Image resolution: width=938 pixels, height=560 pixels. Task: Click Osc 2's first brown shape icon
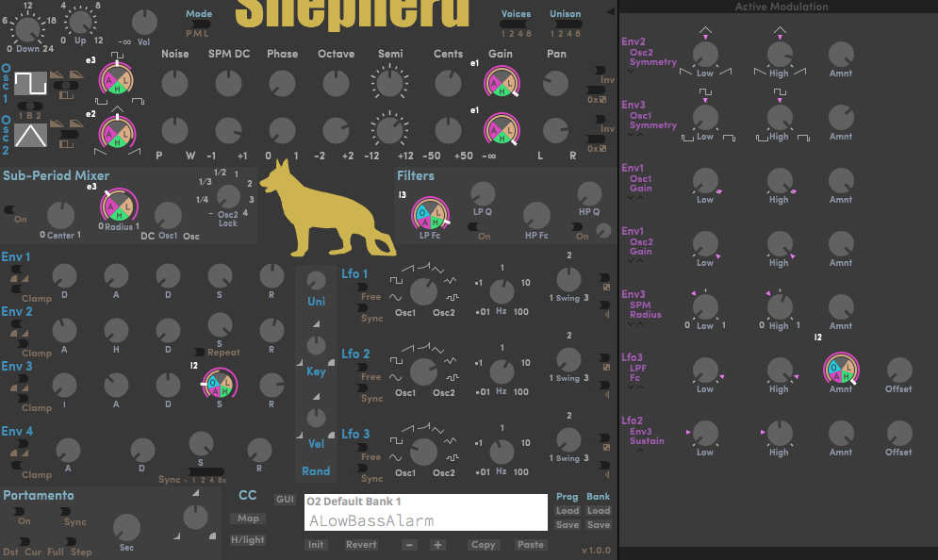coord(57,124)
